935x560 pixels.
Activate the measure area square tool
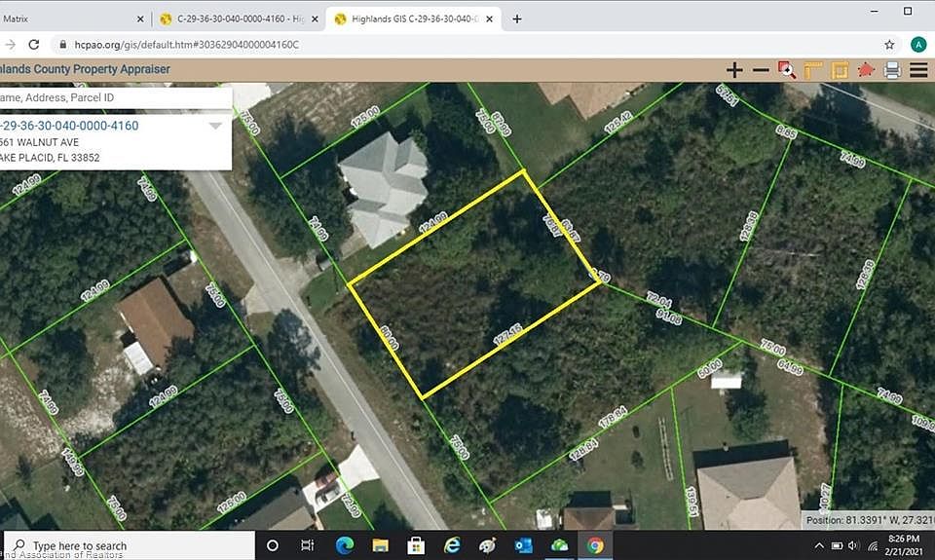click(840, 70)
